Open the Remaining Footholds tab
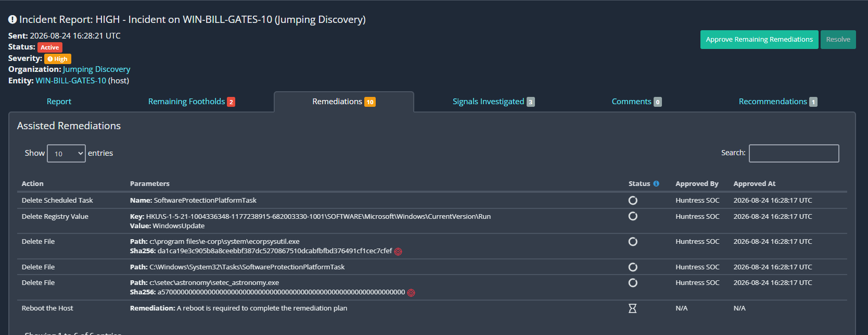Screen dimensions: 868x335 [192, 102]
